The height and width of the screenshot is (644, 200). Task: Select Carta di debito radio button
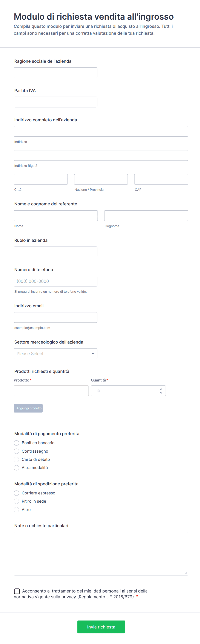coord(17,459)
